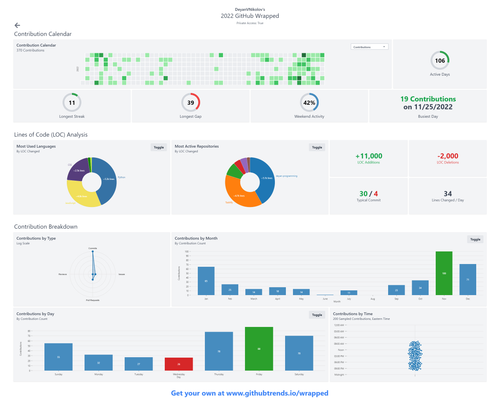Viewport: 500px width, 403px height.
Task: Click the Saturday bar in daily chart
Action: (299, 353)
